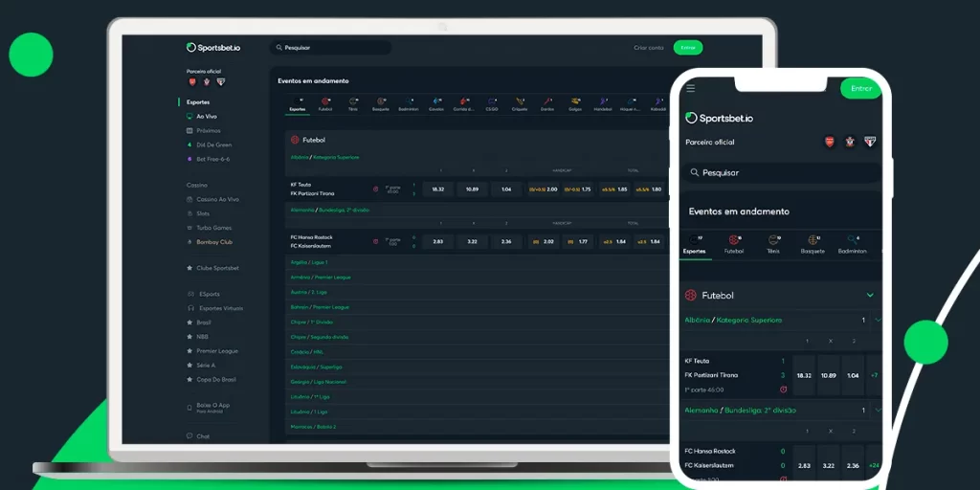Expand Croácia / HNL row
This screenshot has width=980, height=490.
click(477, 352)
